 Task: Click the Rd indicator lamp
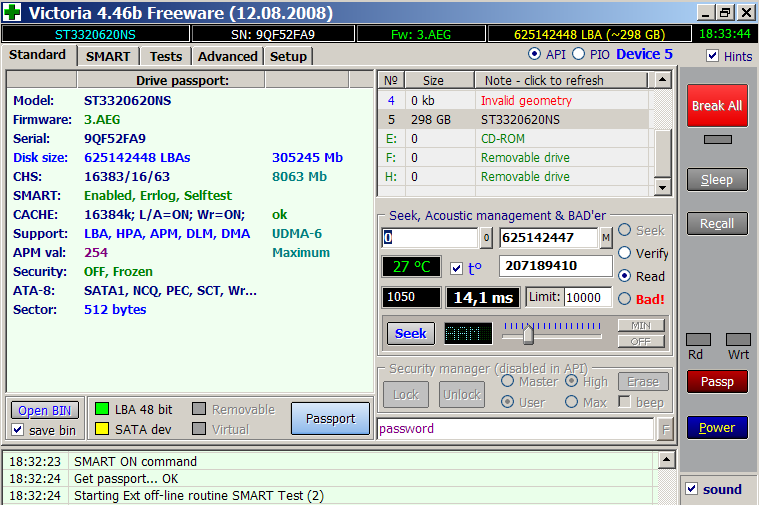698,339
